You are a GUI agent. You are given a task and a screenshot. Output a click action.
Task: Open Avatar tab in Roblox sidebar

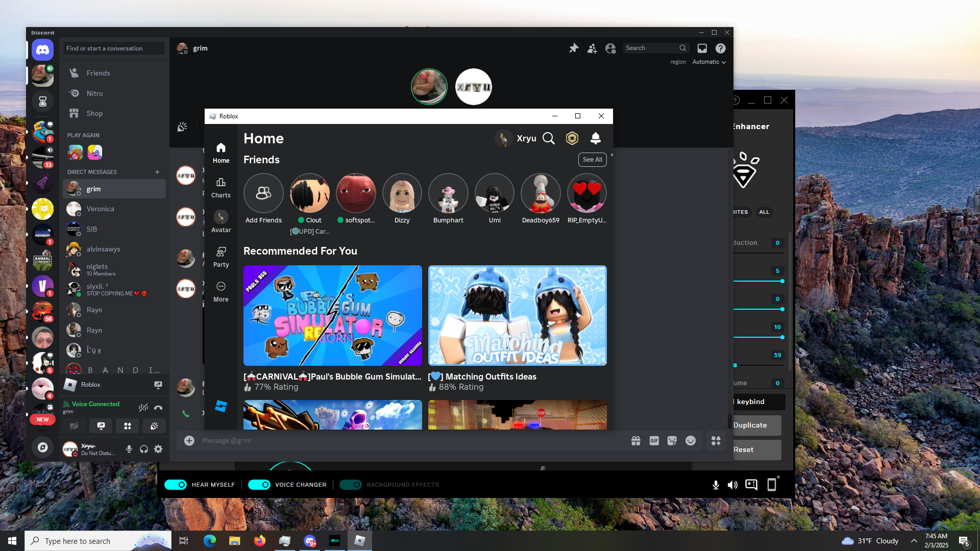(220, 222)
